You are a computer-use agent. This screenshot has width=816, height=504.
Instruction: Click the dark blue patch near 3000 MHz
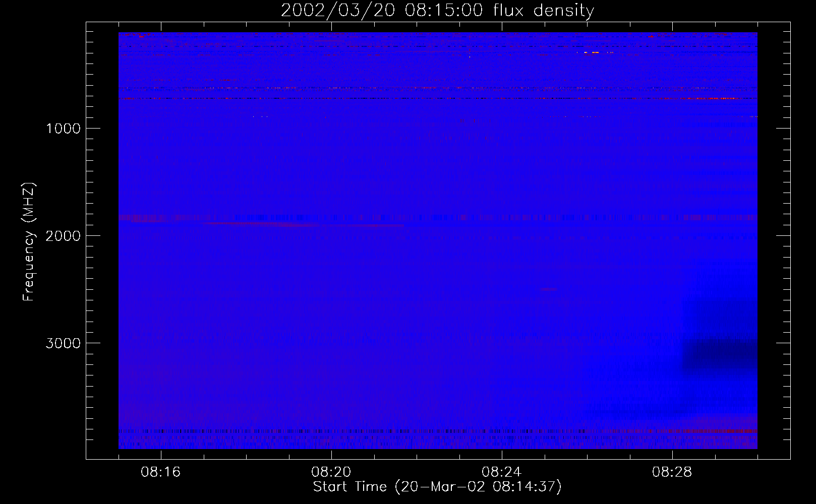[x=720, y=355]
